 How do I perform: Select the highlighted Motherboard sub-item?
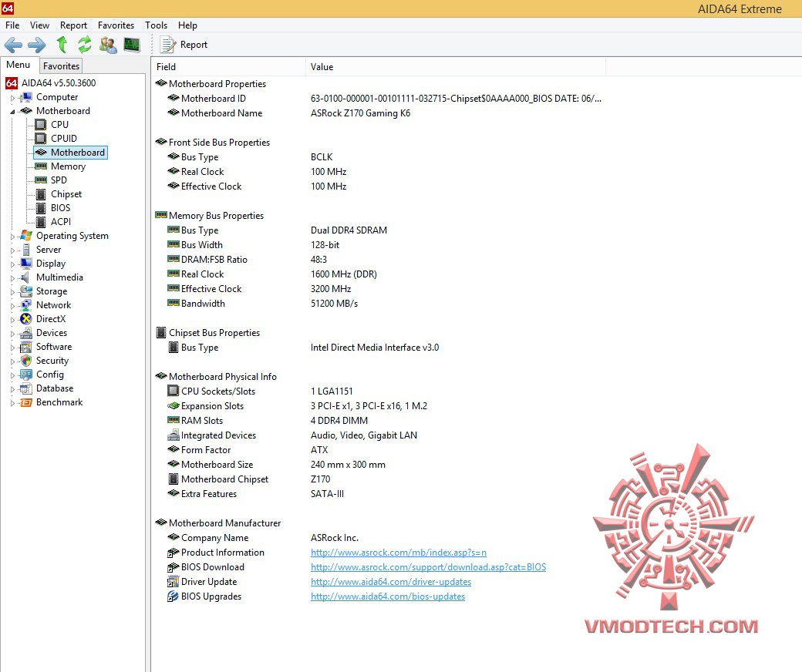(71, 153)
